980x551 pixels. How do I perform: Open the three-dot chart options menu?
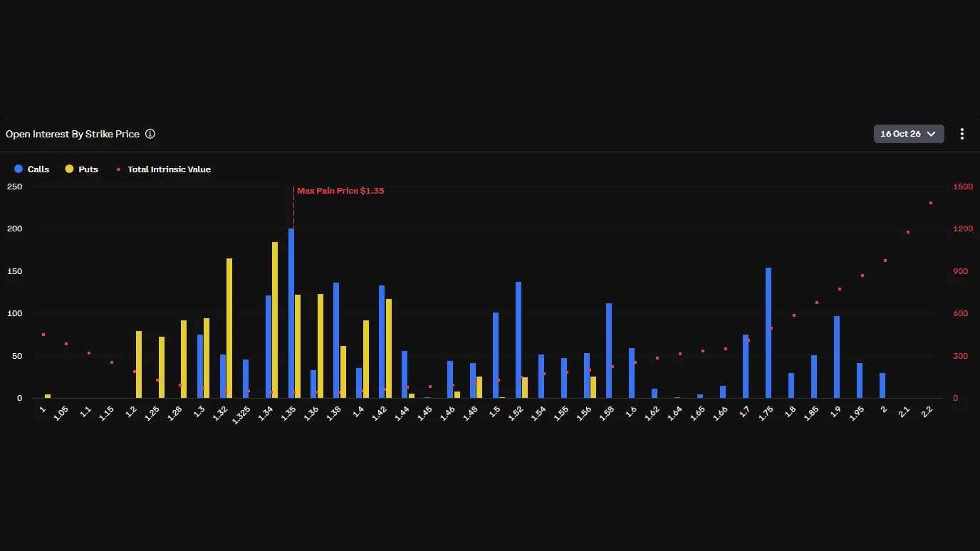[x=962, y=134]
